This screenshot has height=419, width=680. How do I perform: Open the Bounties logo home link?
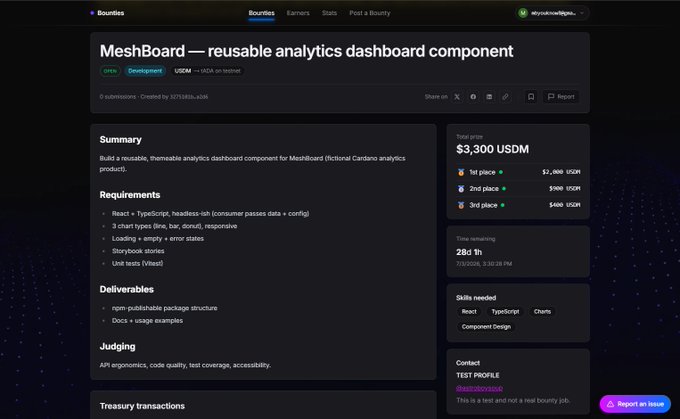107,13
